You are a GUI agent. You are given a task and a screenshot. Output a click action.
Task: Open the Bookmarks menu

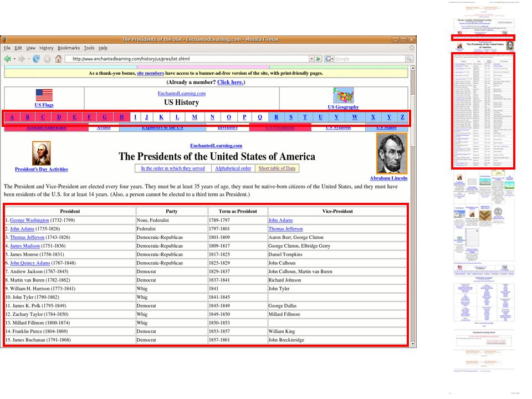tap(69, 48)
